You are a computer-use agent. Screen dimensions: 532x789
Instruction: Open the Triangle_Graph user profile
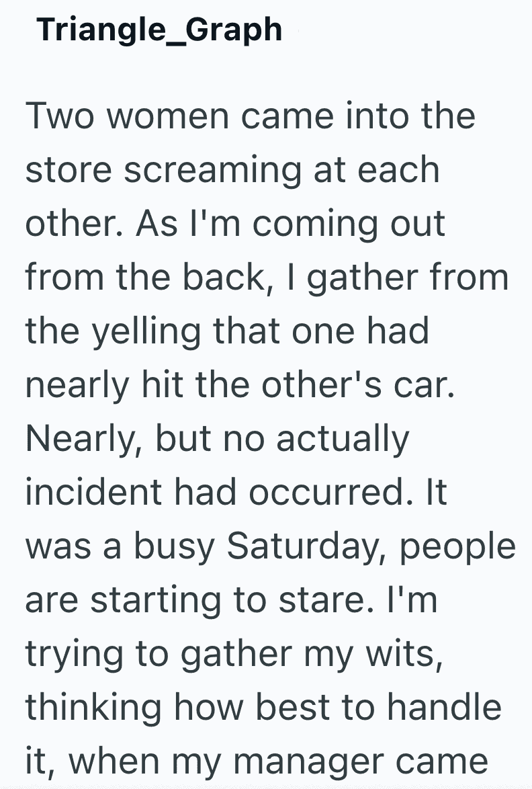[x=159, y=30]
